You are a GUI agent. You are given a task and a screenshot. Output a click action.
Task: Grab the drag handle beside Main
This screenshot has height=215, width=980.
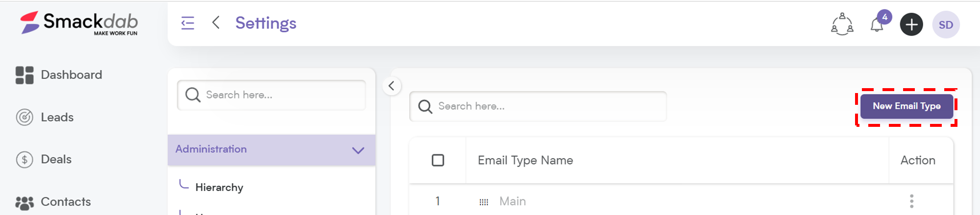tap(484, 202)
